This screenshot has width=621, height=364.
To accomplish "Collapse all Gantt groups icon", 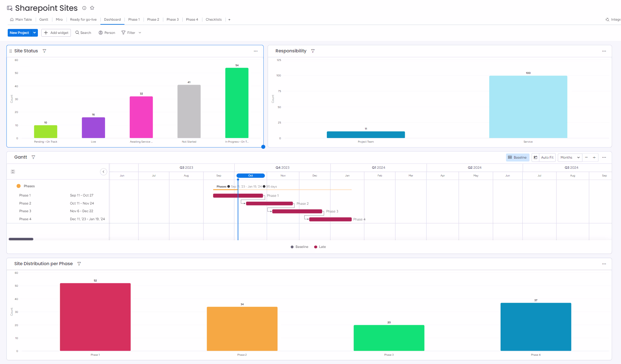I will 13,172.
